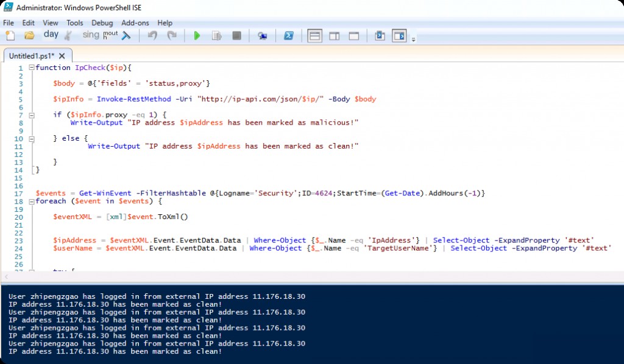The image size is (624, 364).
Task: Show the command window icon
Action: coord(380,36)
